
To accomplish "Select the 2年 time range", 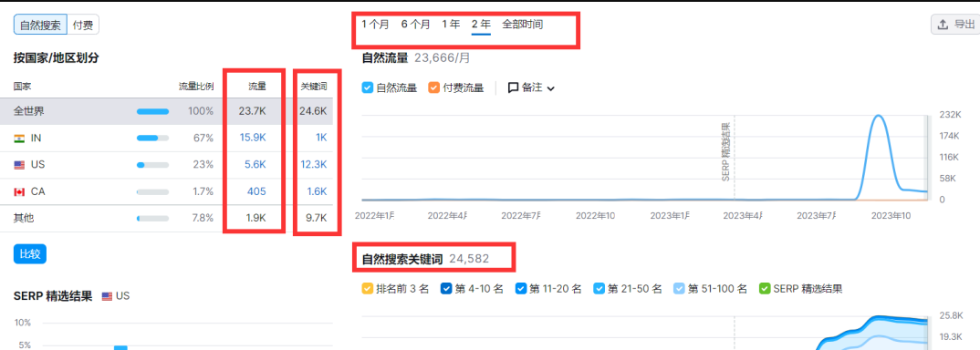I will coord(481,25).
